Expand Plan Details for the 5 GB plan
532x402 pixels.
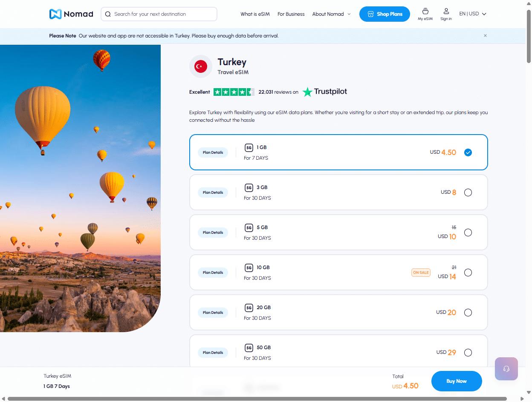213,232
